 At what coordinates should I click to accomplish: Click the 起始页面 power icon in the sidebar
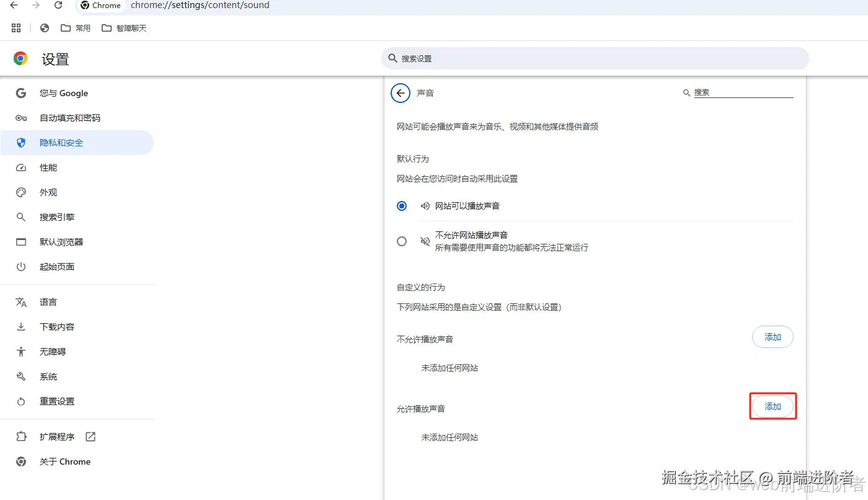(x=20, y=266)
